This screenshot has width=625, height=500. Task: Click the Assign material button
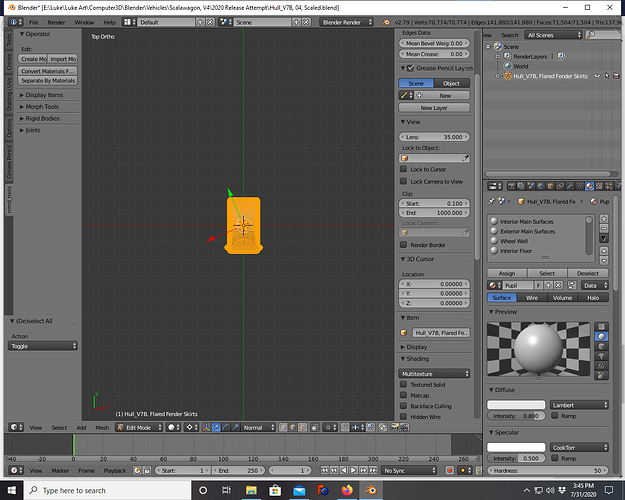point(507,273)
